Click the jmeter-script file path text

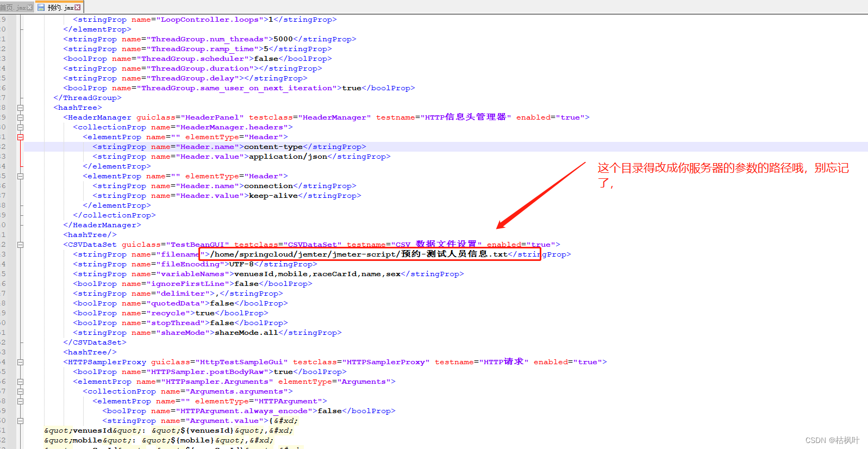pos(359,254)
